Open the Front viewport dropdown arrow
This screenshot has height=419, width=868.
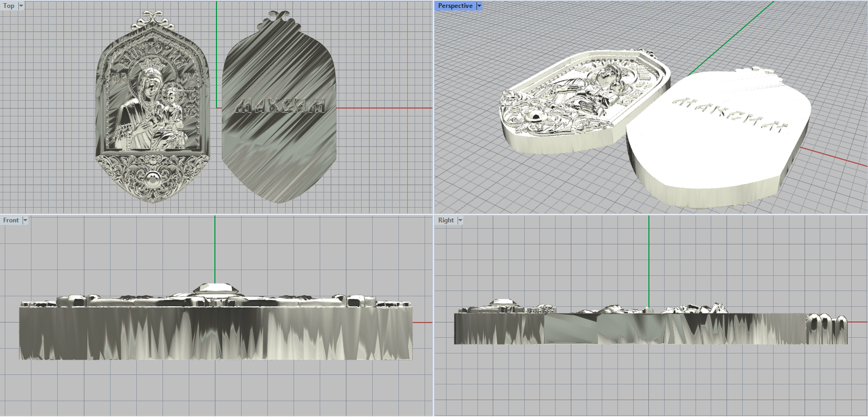(x=25, y=220)
